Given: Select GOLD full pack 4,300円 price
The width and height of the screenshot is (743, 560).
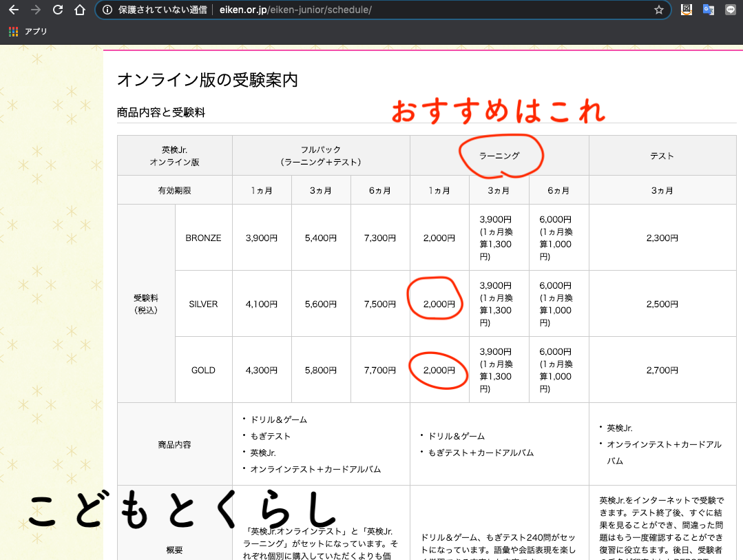Looking at the screenshot, I should coord(262,371).
